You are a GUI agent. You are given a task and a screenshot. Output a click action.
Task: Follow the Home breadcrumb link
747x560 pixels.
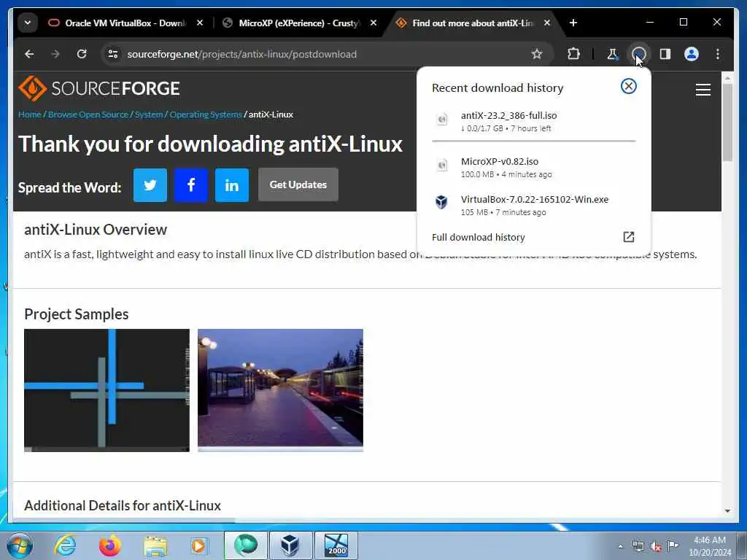click(x=29, y=114)
